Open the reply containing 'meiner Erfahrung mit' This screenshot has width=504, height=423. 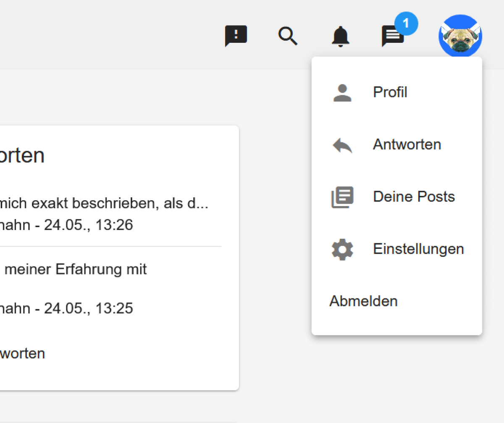(76, 269)
